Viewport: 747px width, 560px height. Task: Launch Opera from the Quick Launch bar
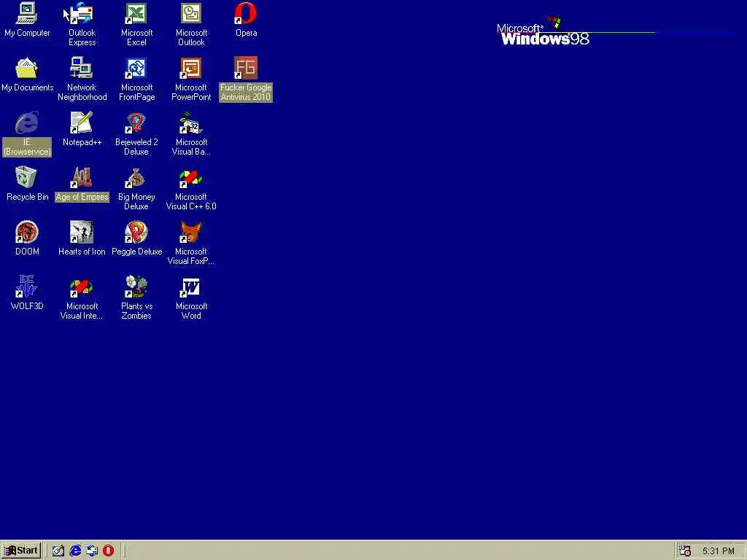click(x=109, y=551)
